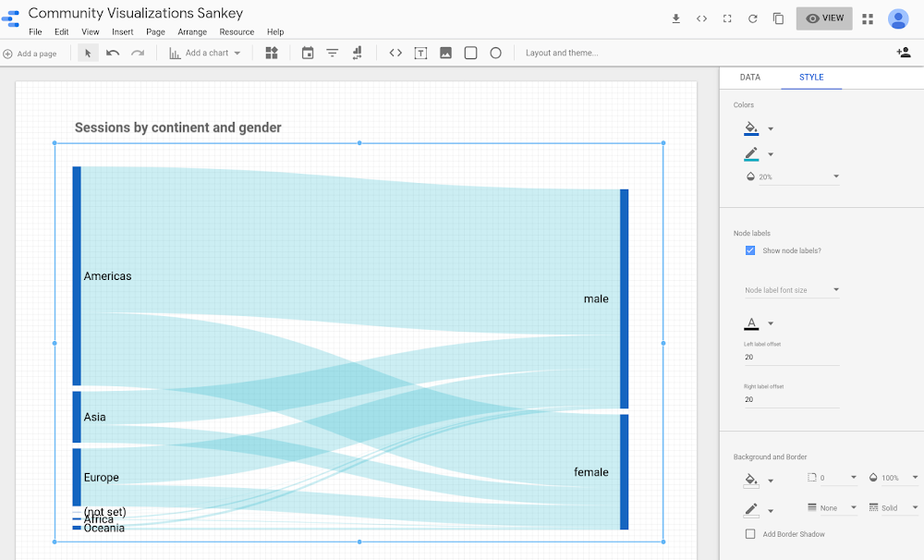Screen dimensions: 924x560
Task: Open the user account avatar
Action: click(899, 18)
